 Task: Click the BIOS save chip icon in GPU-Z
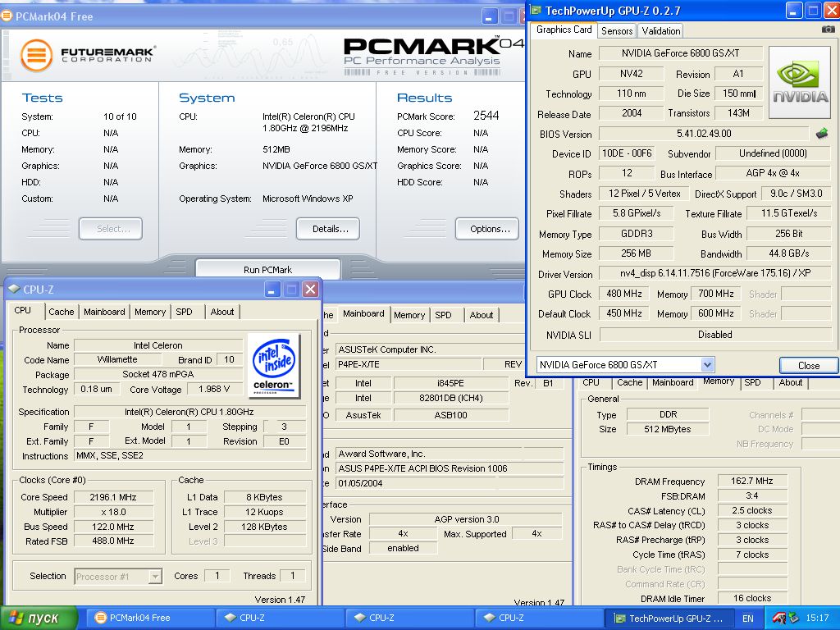coord(822,134)
